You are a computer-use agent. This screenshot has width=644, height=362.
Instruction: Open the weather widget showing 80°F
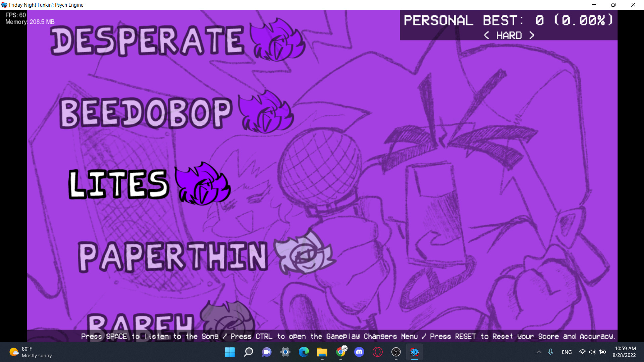click(31, 352)
